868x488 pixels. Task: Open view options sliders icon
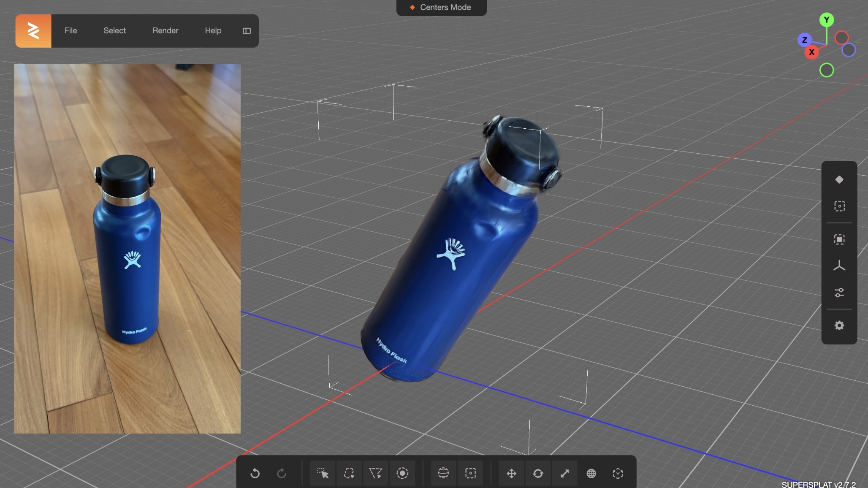point(839,292)
